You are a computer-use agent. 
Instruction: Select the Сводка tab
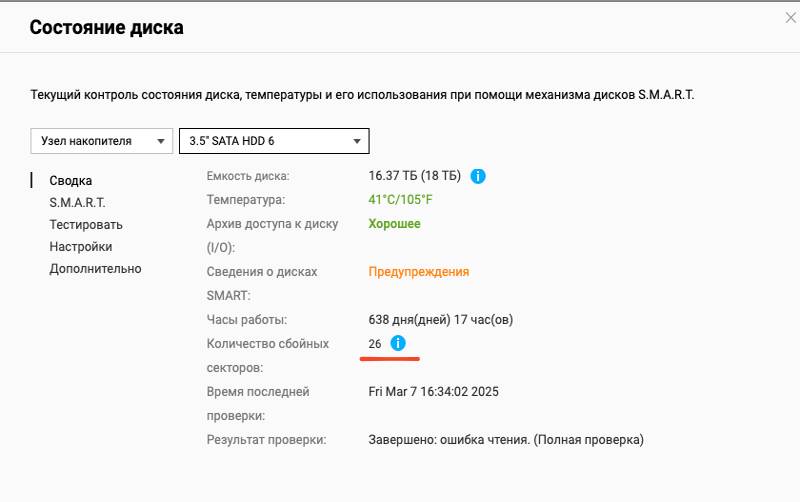(x=71, y=181)
